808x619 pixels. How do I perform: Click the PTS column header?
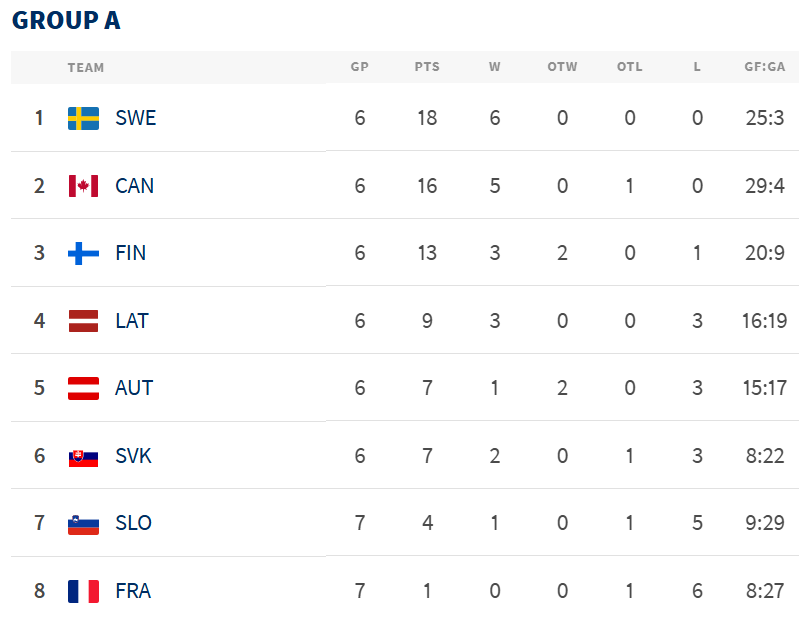pyautogui.click(x=427, y=67)
